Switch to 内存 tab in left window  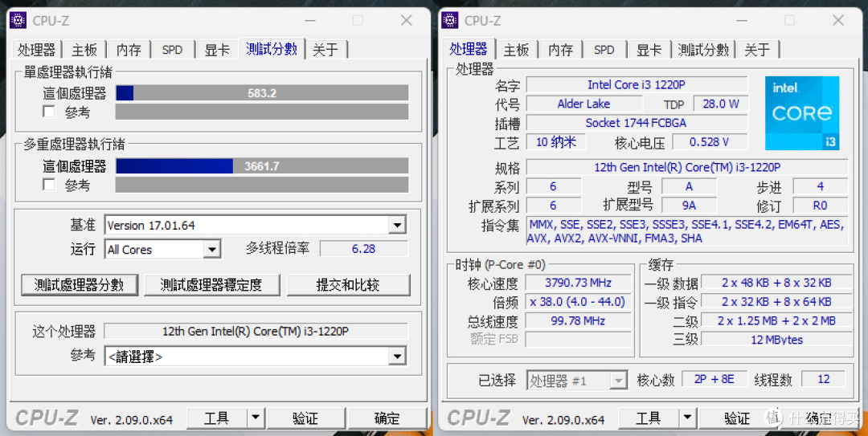tap(129, 50)
